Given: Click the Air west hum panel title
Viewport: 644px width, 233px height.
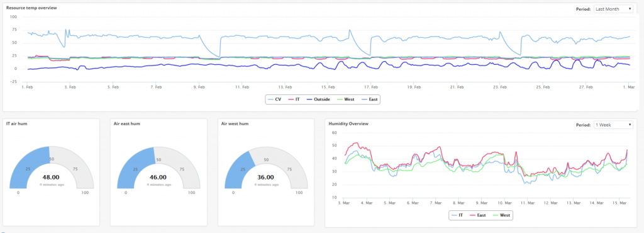Looking at the screenshot, I should 235,123.
